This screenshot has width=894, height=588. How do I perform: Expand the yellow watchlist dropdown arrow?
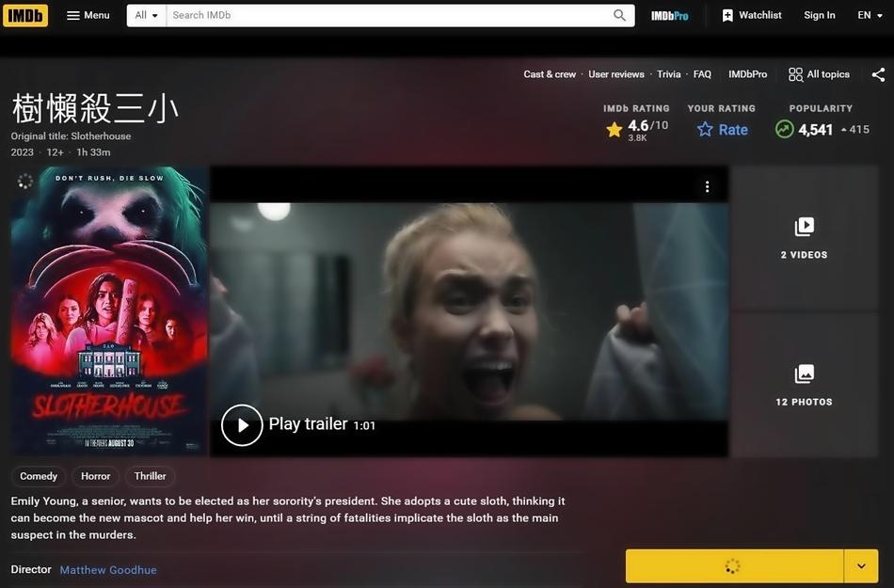tap(861, 565)
